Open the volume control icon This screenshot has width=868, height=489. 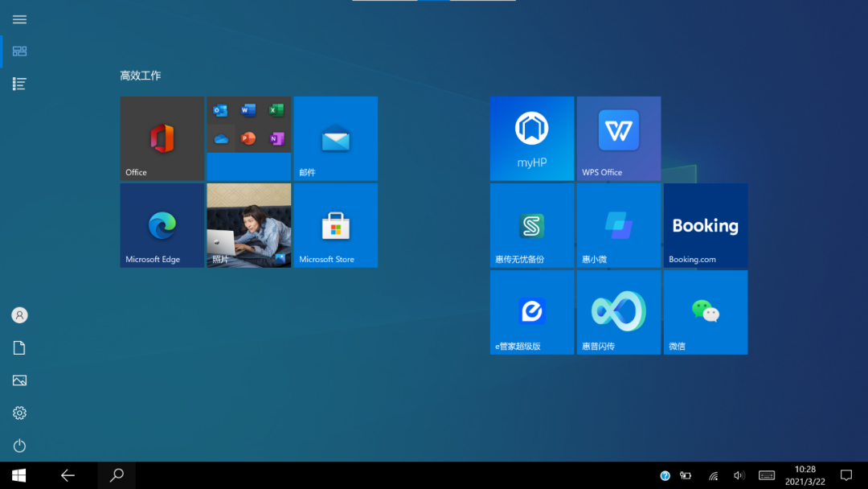[739, 475]
